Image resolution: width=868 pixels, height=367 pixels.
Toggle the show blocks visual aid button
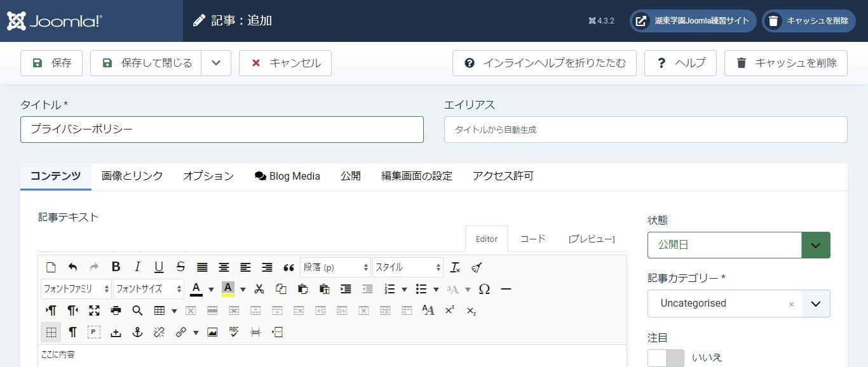(x=94, y=332)
